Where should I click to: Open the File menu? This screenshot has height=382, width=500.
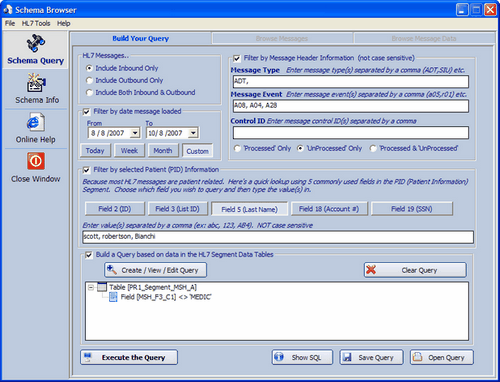(x=10, y=23)
